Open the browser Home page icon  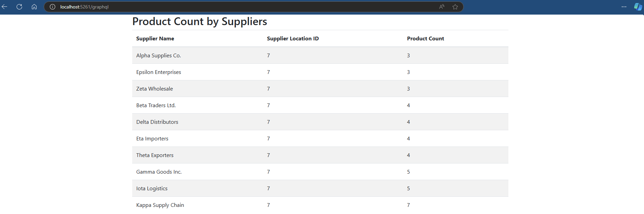tap(34, 6)
